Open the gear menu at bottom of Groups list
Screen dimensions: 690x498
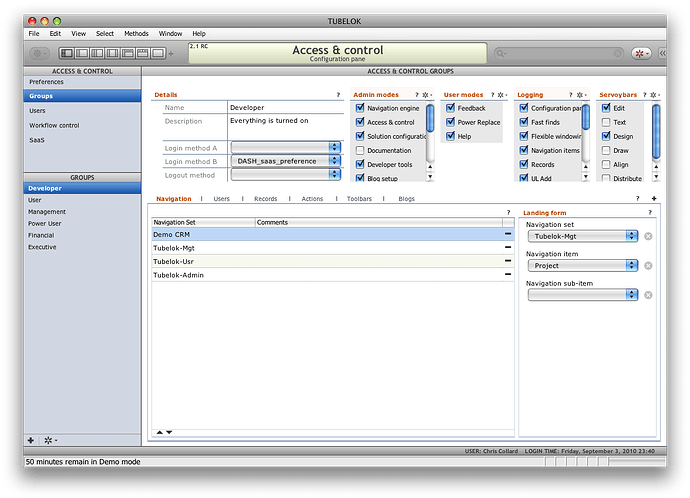50,440
